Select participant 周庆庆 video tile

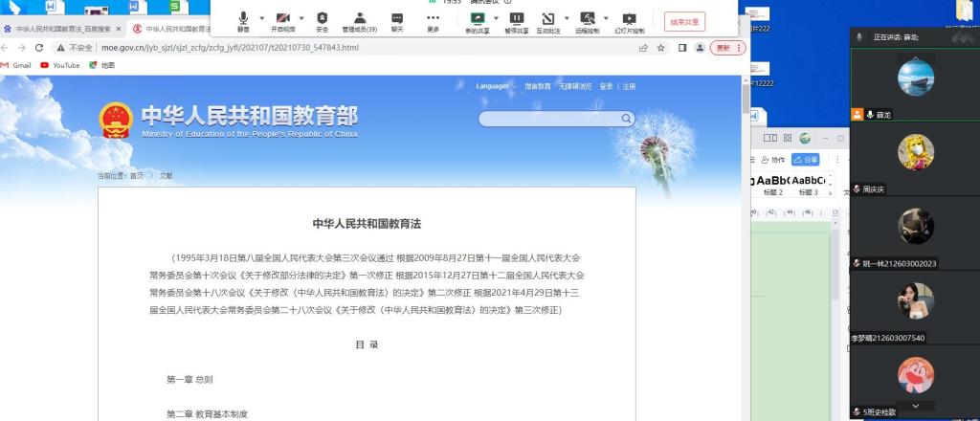click(x=915, y=159)
